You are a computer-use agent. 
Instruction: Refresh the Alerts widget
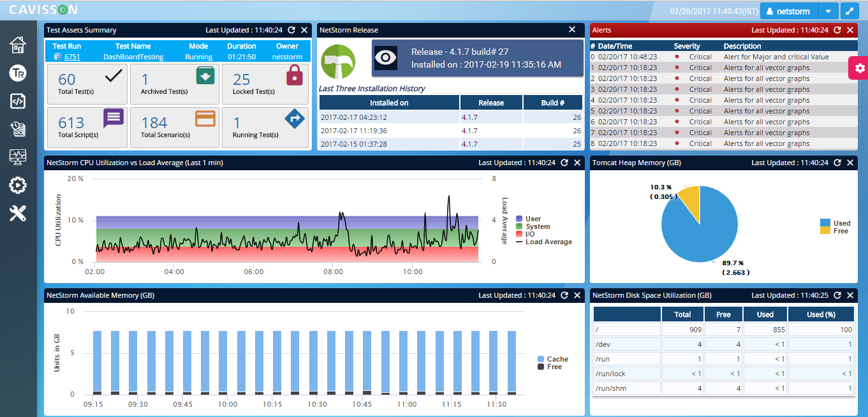837,30
